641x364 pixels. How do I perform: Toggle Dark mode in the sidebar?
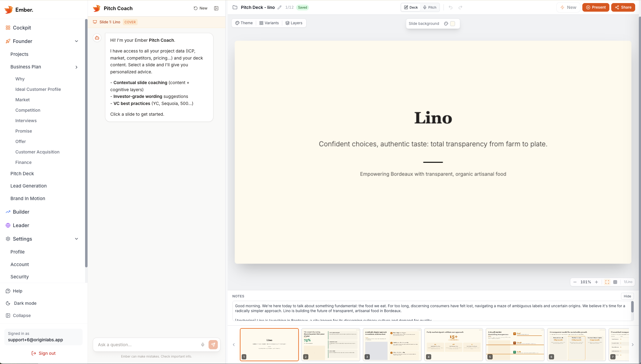(x=25, y=303)
